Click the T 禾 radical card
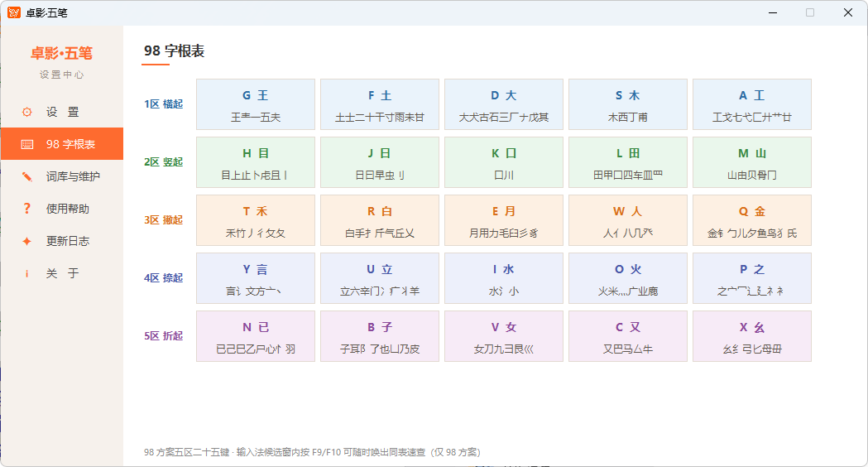The height and width of the screenshot is (467, 868). [x=256, y=220]
